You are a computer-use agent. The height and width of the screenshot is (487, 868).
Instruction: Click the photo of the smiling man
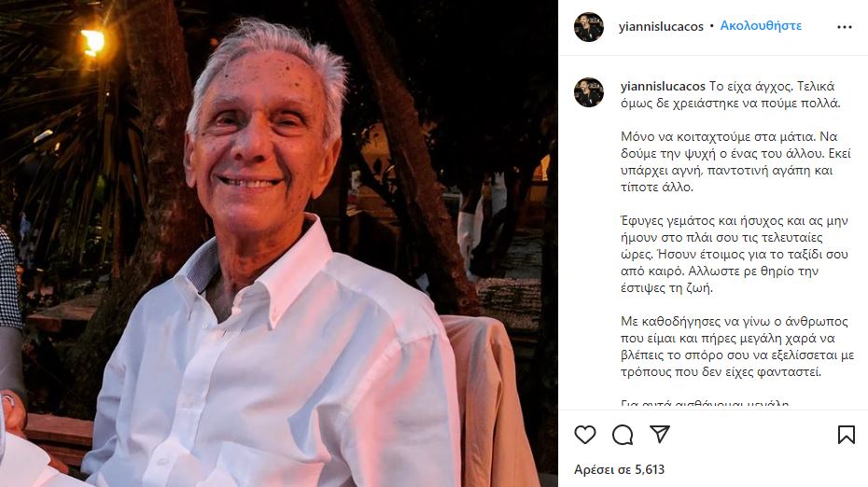pyautogui.click(x=278, y=243)
